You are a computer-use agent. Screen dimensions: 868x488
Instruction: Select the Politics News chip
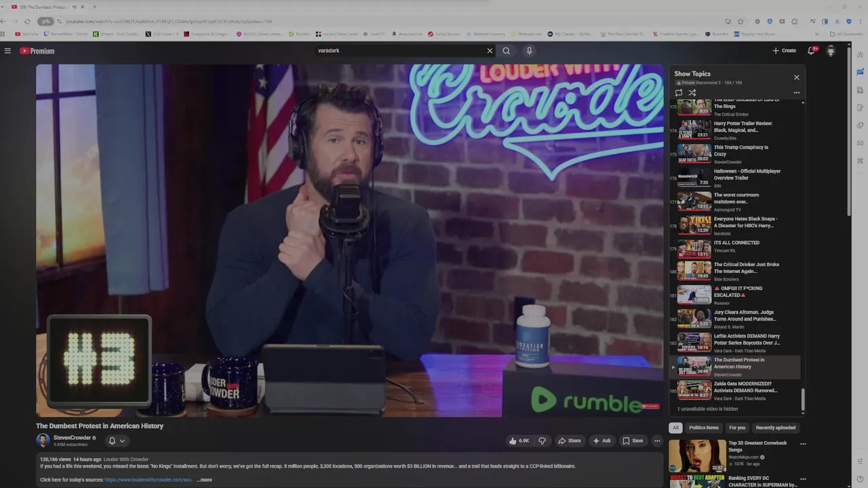tap(704, 428)
